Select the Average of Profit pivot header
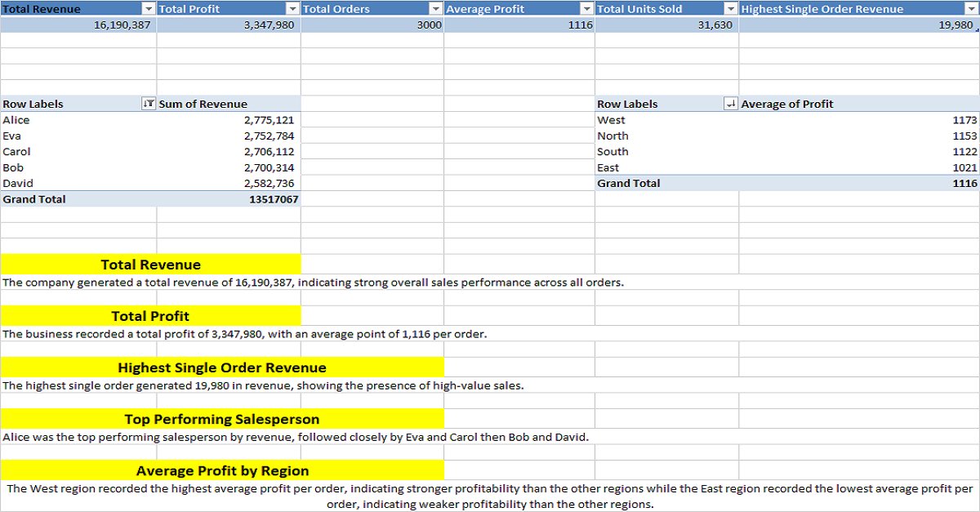Screen dimensions: 980x512 click(x=857, y=104)
